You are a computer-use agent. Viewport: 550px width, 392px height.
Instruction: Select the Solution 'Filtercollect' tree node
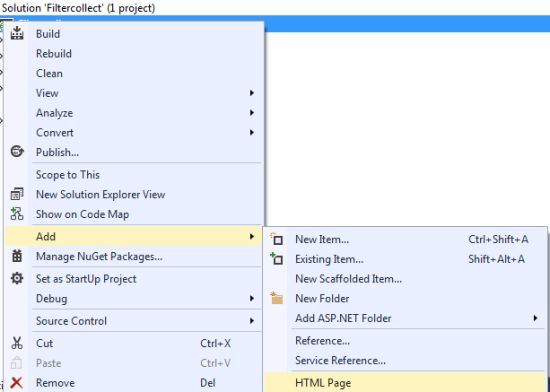(79, 7)
